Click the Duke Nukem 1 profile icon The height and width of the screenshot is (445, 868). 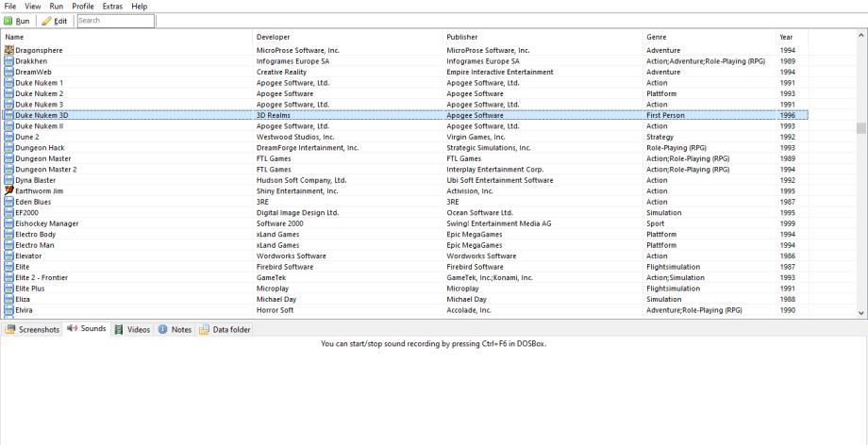pos(8,82)
